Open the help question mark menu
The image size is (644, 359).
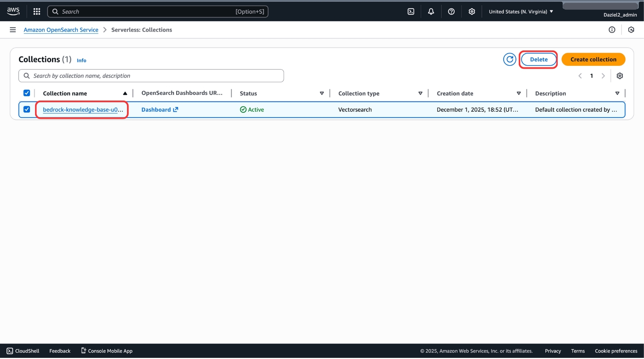coord(451,11)
